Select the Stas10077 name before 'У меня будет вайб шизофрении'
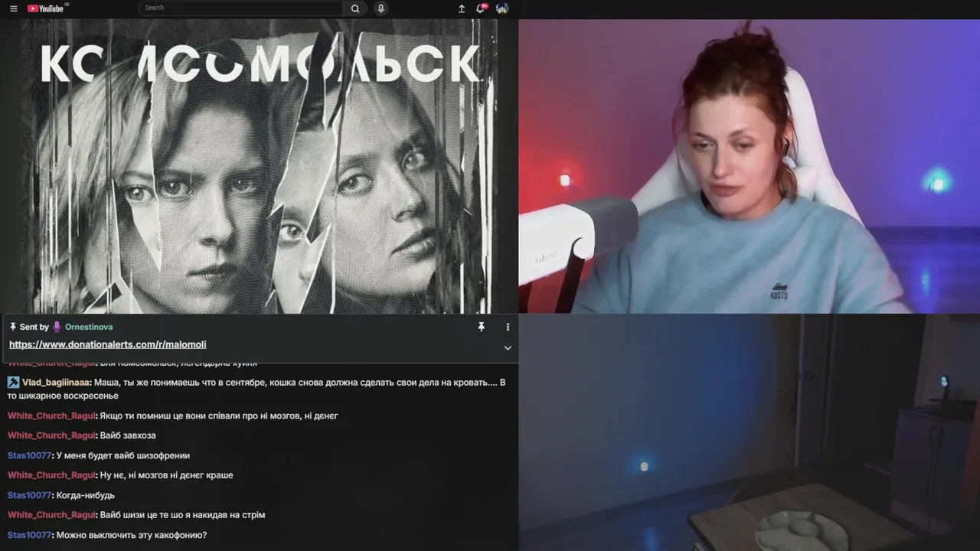Screen dimensions: 980x551 [x=29, y=455]
